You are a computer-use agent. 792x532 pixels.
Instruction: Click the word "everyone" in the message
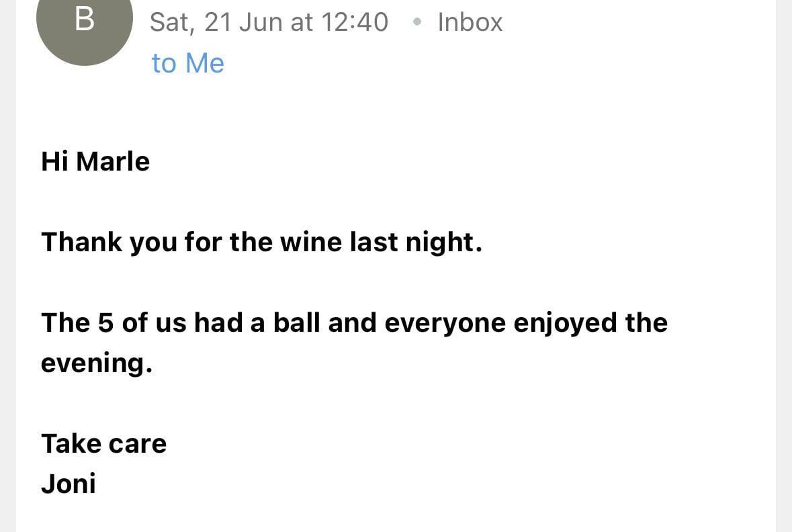pos(445,324)
